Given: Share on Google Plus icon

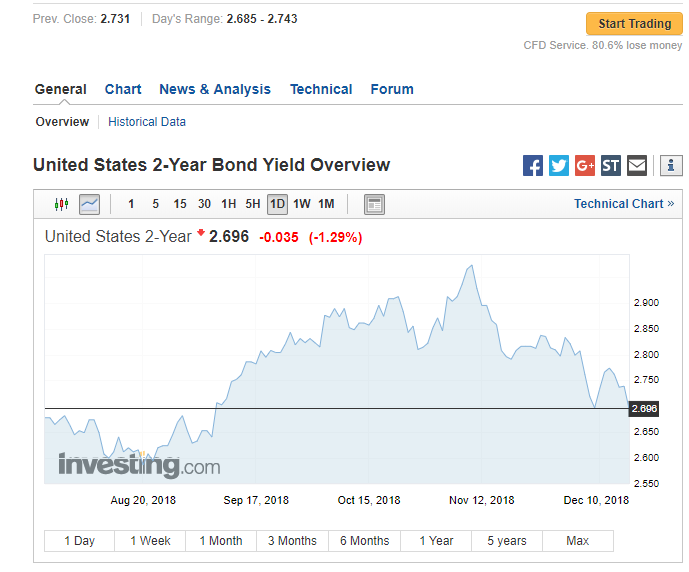Looking at the screenshot, I should 585,166.
